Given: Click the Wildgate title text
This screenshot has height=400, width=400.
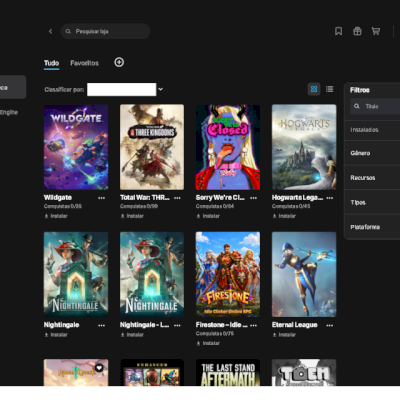Looking at the screenshot, I should [58, 198].
